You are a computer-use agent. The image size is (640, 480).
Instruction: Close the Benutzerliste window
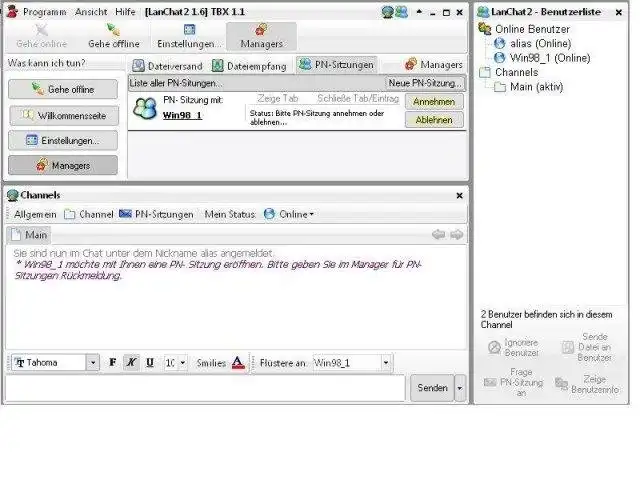pos(619,13)
